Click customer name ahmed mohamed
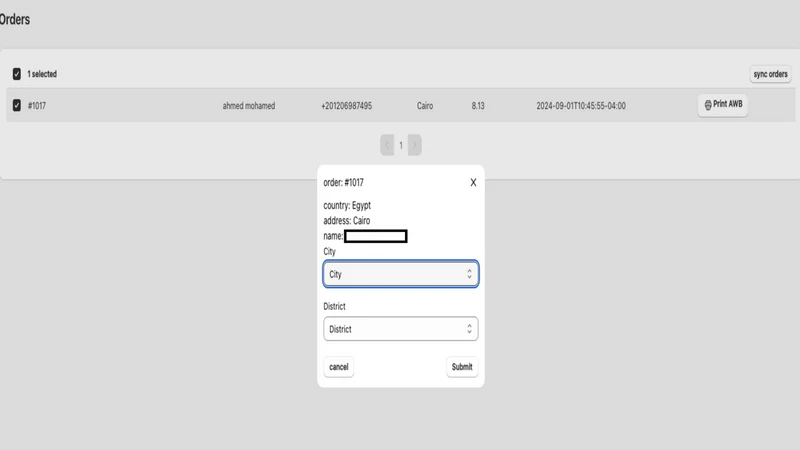800x450 pixels. pos(249,106)
